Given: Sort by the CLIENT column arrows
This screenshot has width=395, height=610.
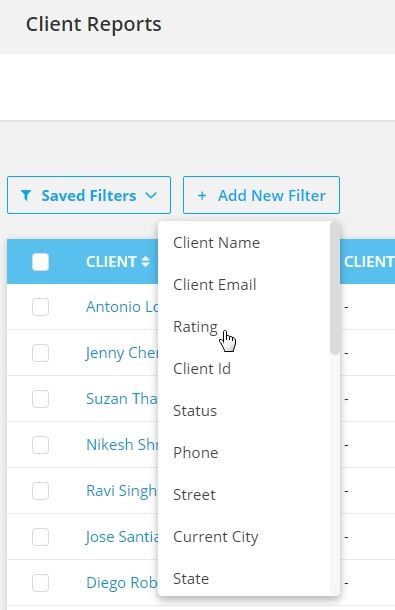Looking at the screenshot, I should pyautogui.click(x=145, y=261).
